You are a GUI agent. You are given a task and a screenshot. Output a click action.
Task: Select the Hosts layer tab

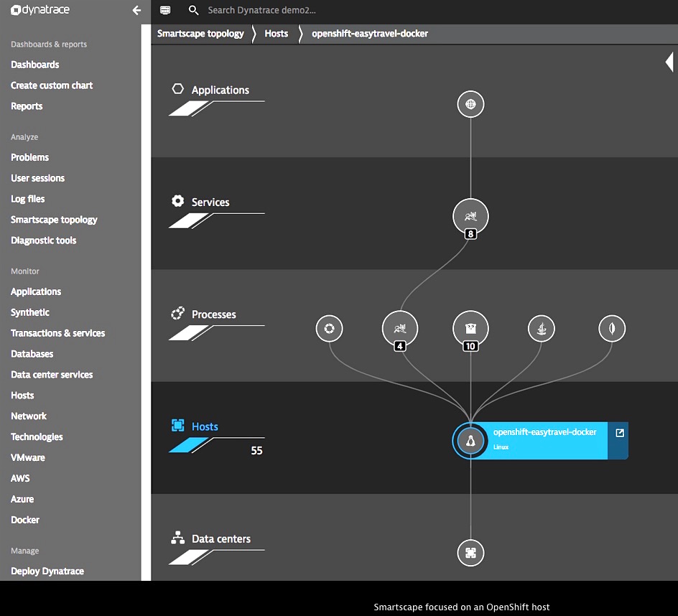pos(205,426)
